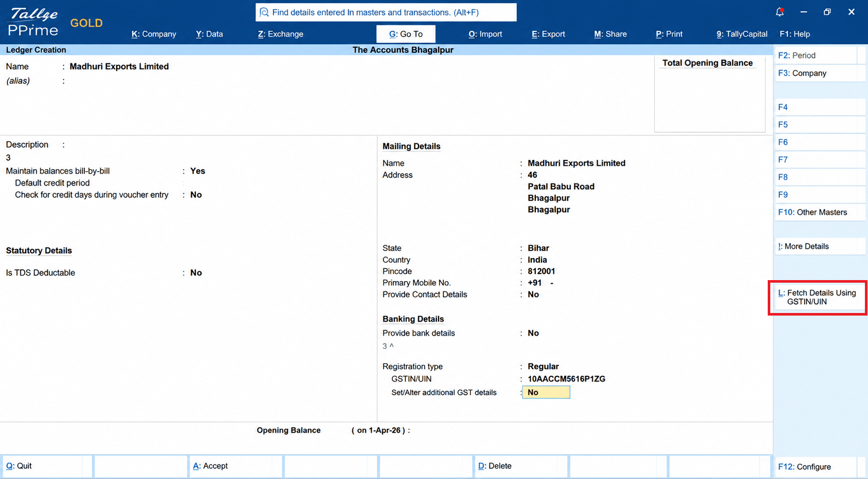
Task: Focus the Find details search box
Action: tap(386, 12)
